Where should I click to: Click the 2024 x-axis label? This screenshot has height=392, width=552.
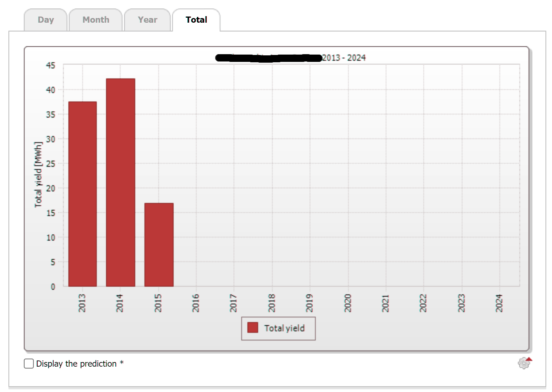point(499,303)
